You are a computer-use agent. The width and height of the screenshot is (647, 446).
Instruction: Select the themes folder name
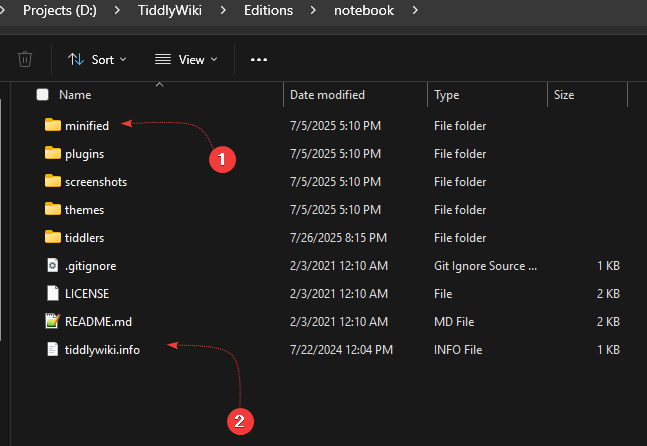[x=84, y=210]
